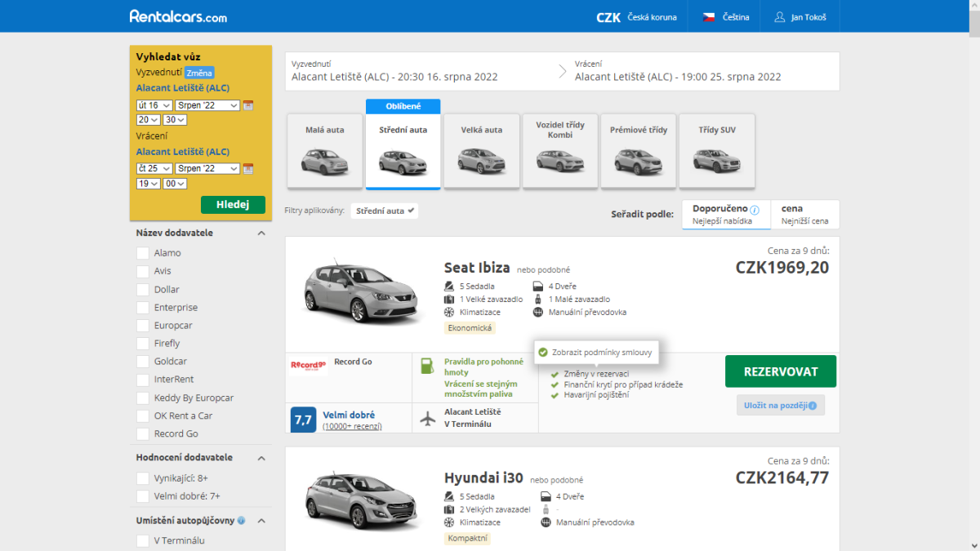Check the Vynikající: 8+ rating filter

click(x=143, y=478)
